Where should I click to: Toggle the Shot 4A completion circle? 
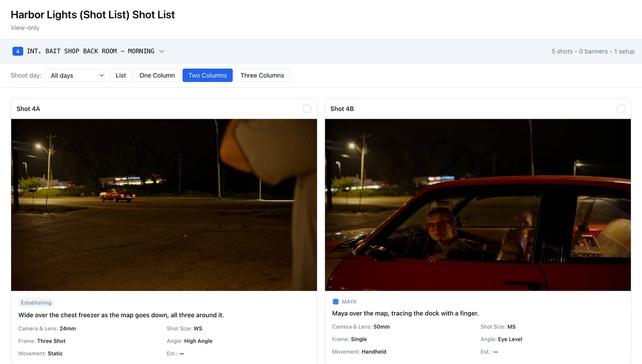307,109
